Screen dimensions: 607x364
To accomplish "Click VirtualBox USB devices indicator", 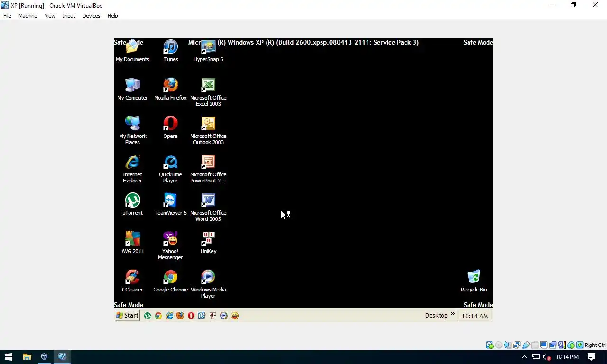I will 525,345.
